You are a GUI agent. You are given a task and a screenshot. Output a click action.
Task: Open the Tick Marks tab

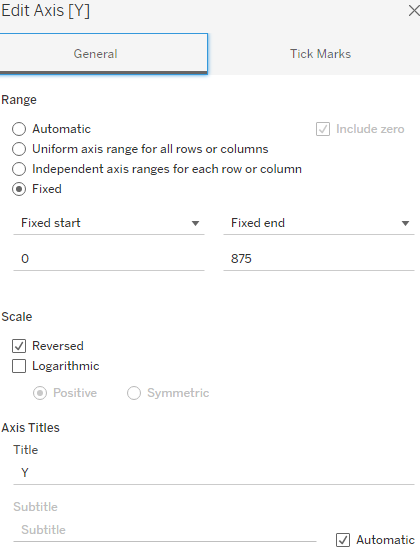[x=320, y=54]
